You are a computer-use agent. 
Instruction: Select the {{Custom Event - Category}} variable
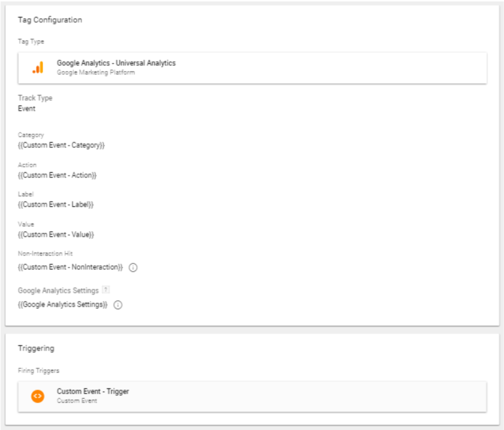tap(62, 145)
